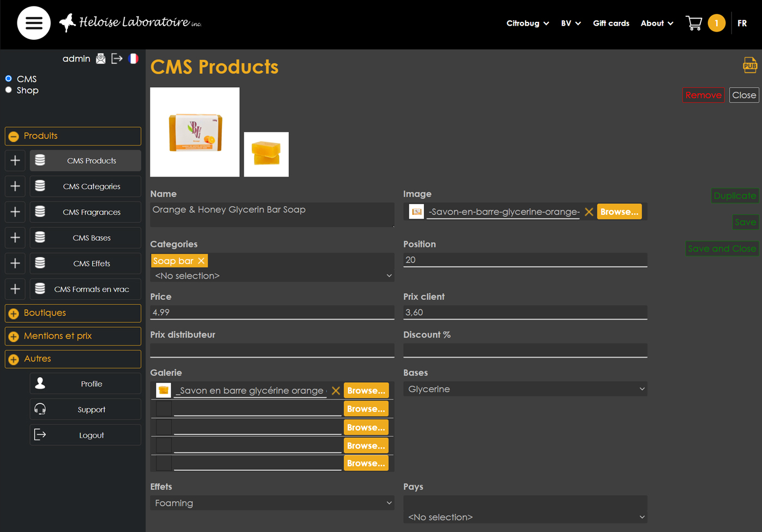The height and width of the screenshot is (532, 762).
Task: Click the admin logout arrow icon
Action: tap(117, 58)
